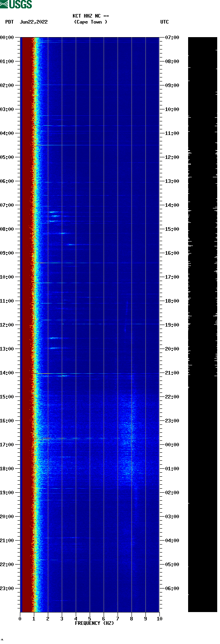Screen dimensions: 220x644
Task: Click the 07:00 UTC time label
Action: (x=172, y=38)
